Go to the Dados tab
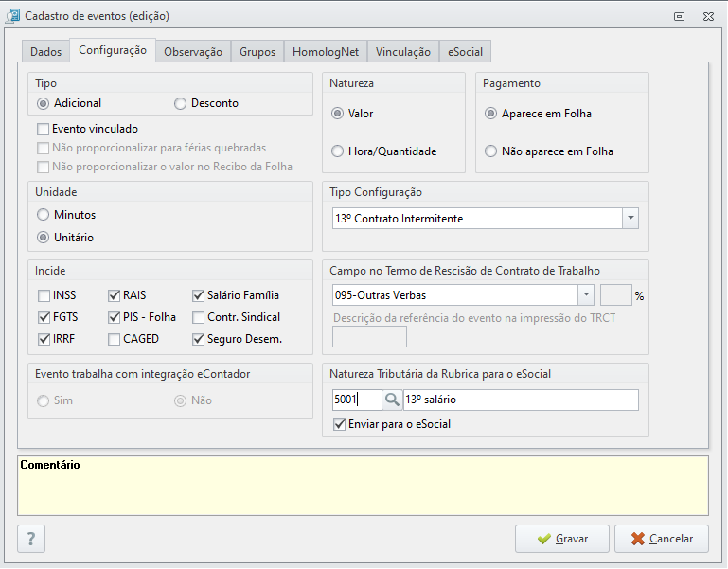Viewport: 728px width, 569px height. coord(45,51)
